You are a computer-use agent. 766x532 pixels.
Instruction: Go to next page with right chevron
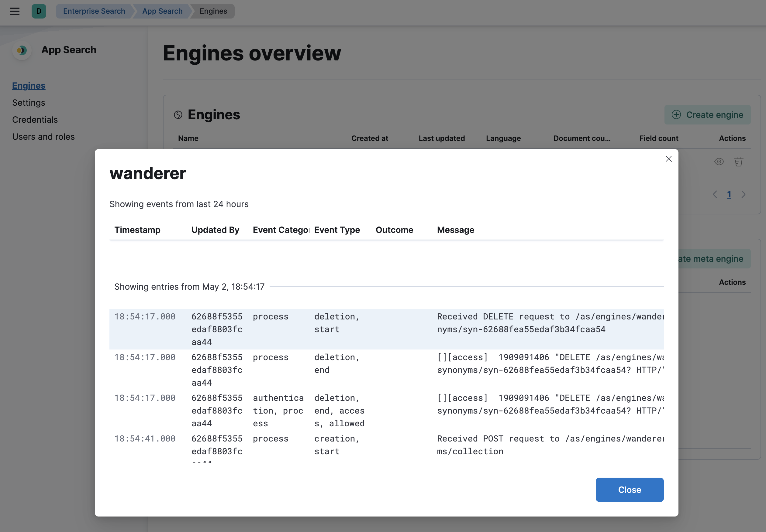tap(743, 194)
